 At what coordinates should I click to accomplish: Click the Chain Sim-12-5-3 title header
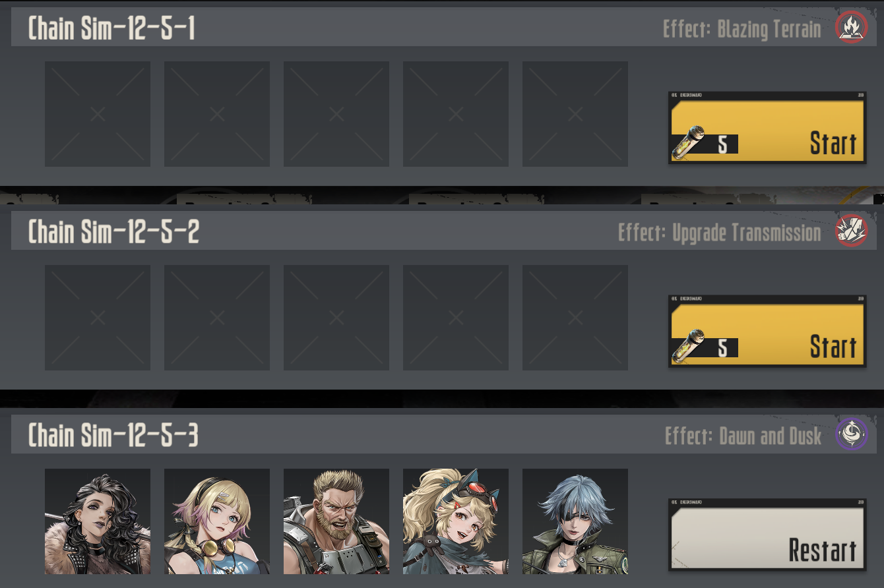point(113,436)
